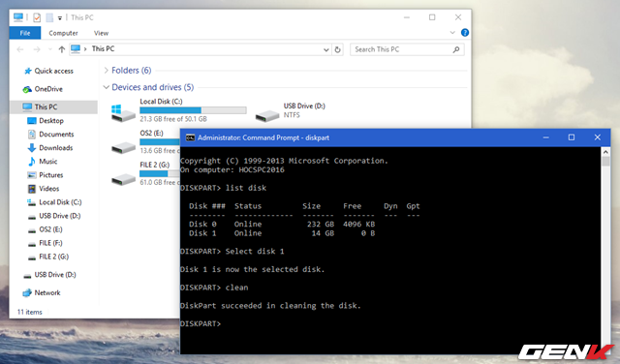Click the '11 items' status bar text

[x=30, y=312]
